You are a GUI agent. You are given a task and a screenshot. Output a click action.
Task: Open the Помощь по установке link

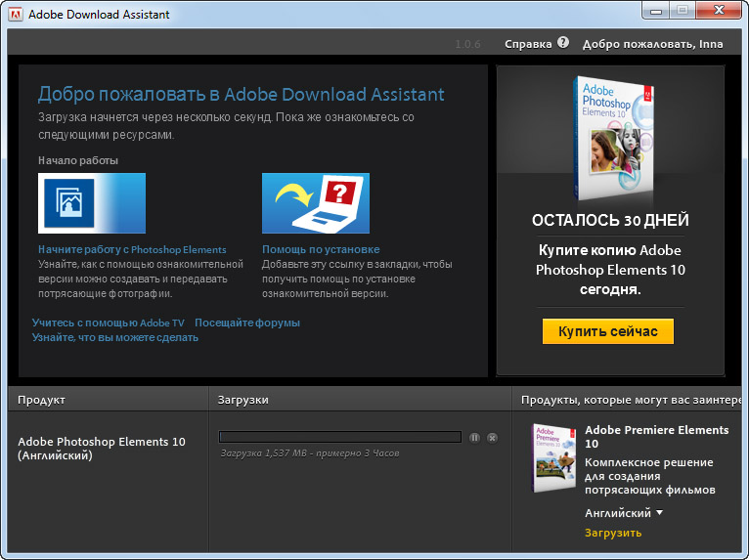321,249
